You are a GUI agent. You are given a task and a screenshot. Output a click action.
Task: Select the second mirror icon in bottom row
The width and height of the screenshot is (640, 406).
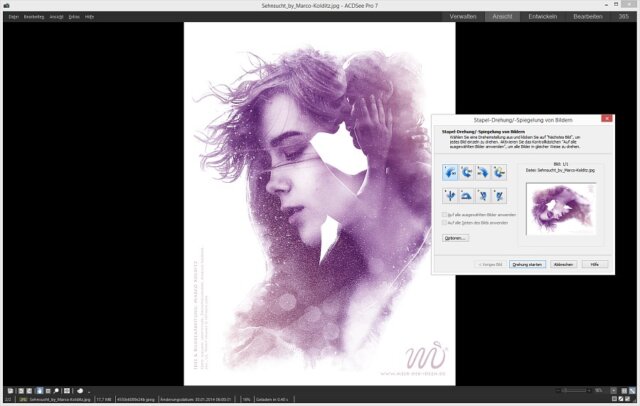point(467,196)
